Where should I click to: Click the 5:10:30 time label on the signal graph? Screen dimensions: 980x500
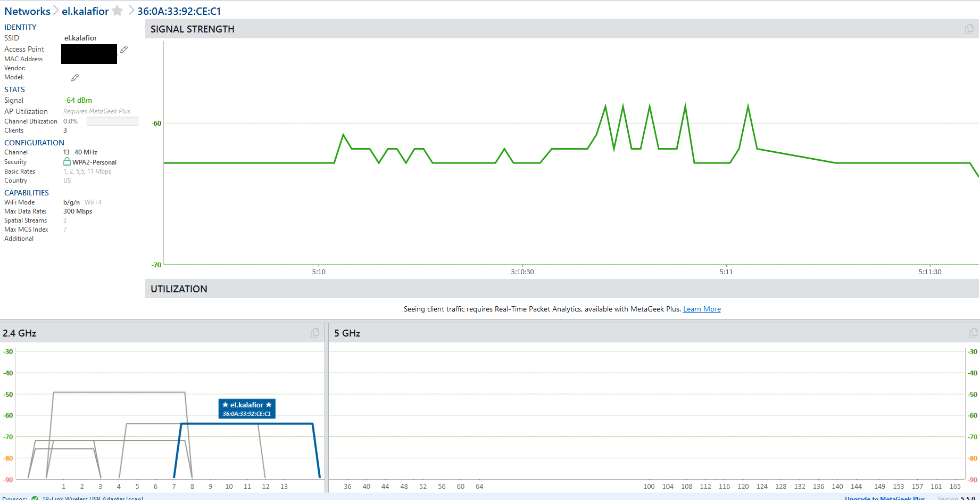[x=522, y=272]
